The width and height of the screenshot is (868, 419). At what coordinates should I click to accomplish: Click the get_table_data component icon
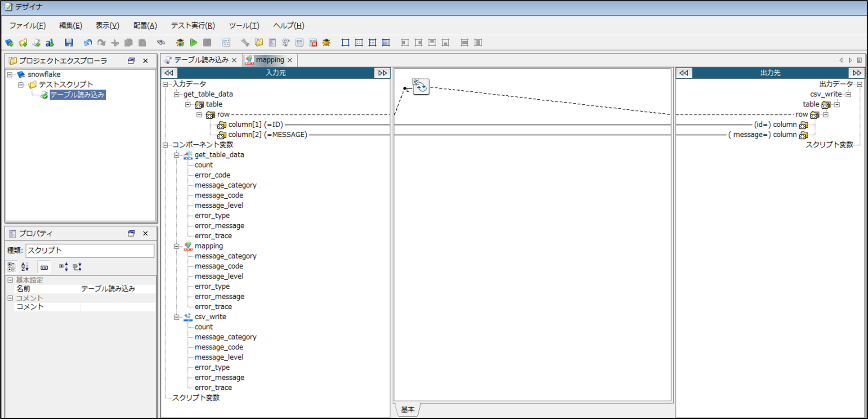(188, 155)
